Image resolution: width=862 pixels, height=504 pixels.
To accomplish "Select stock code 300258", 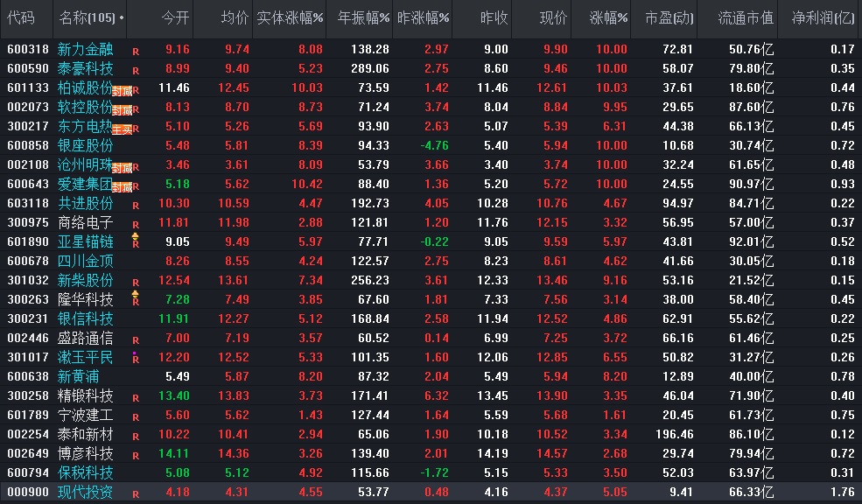I will tap(28, 395).
